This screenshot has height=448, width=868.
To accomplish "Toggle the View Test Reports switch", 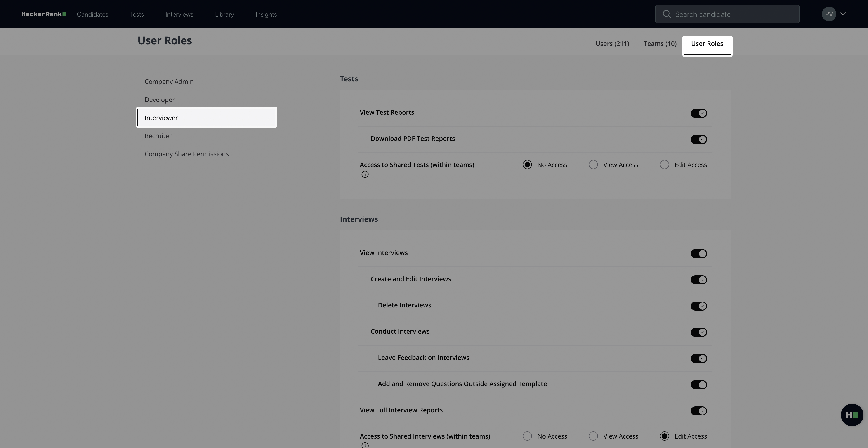I will click(x=698, y=113).
